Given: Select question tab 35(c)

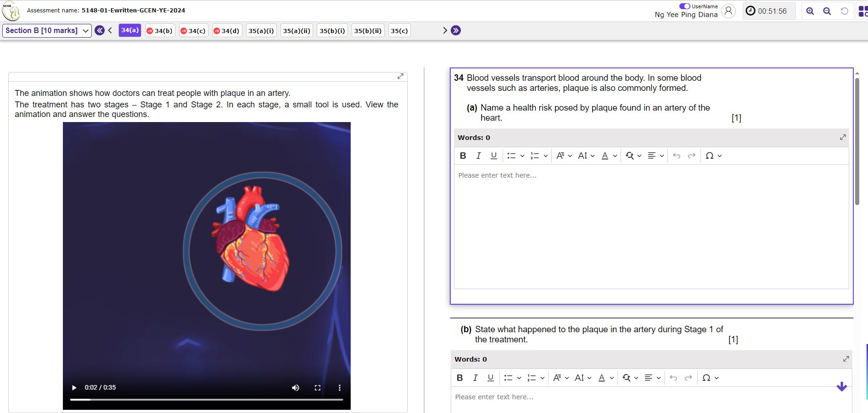Looking at the screenshot, I should tap(399, 31).
